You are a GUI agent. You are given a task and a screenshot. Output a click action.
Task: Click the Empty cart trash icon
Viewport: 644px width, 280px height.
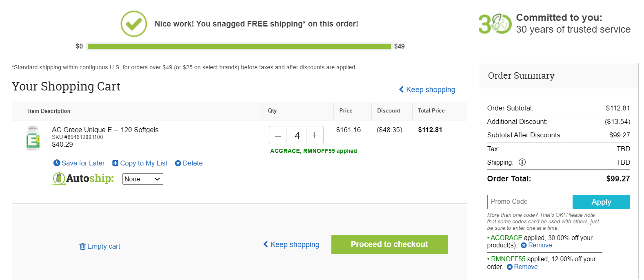click(82, 246)
